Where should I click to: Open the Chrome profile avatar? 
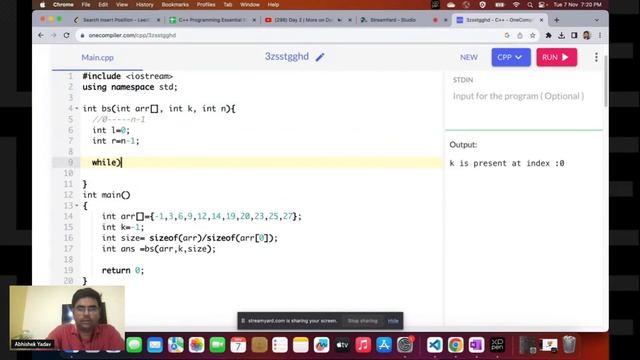(587, 36)
